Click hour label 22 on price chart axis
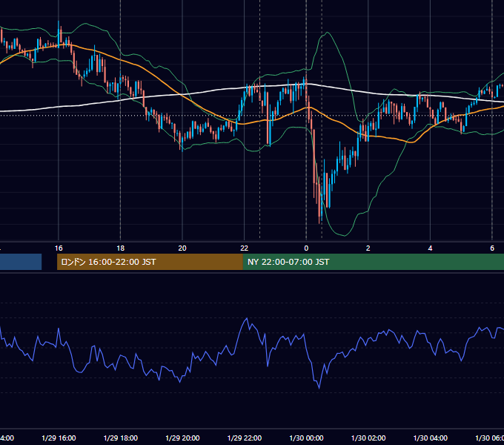Screen dimensions: 504x445 [245, 248]
